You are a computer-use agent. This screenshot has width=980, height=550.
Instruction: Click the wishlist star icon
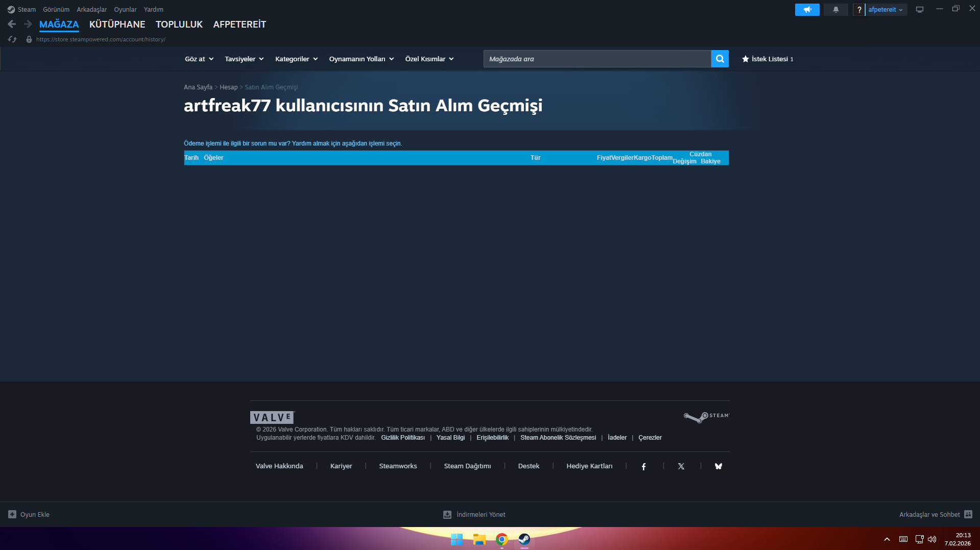point(745,59)
